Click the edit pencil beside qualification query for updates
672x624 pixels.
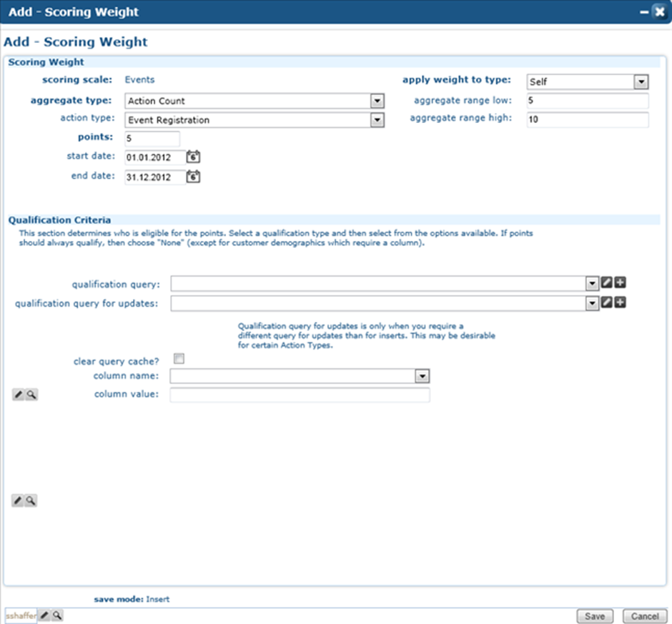[x=606, y=303]
